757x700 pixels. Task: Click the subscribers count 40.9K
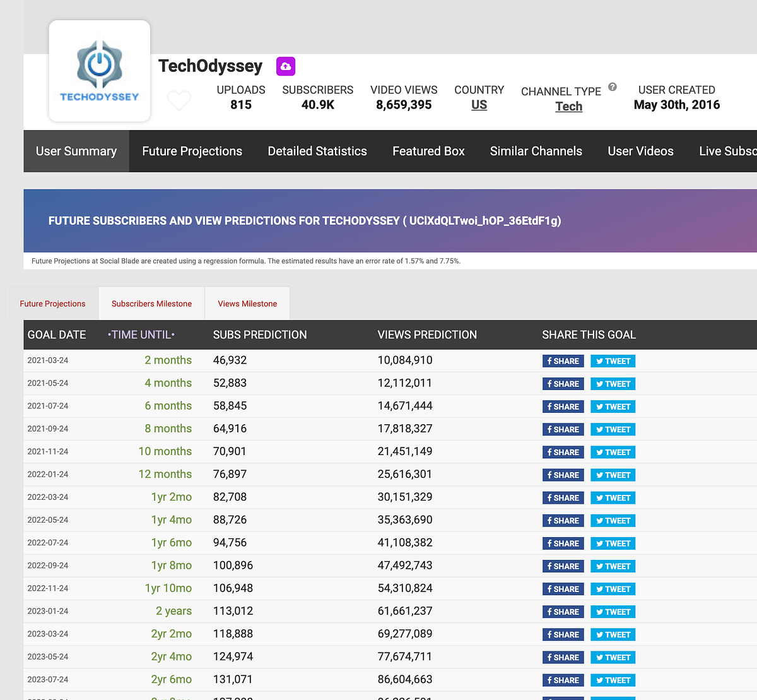[x=318, y=105]
